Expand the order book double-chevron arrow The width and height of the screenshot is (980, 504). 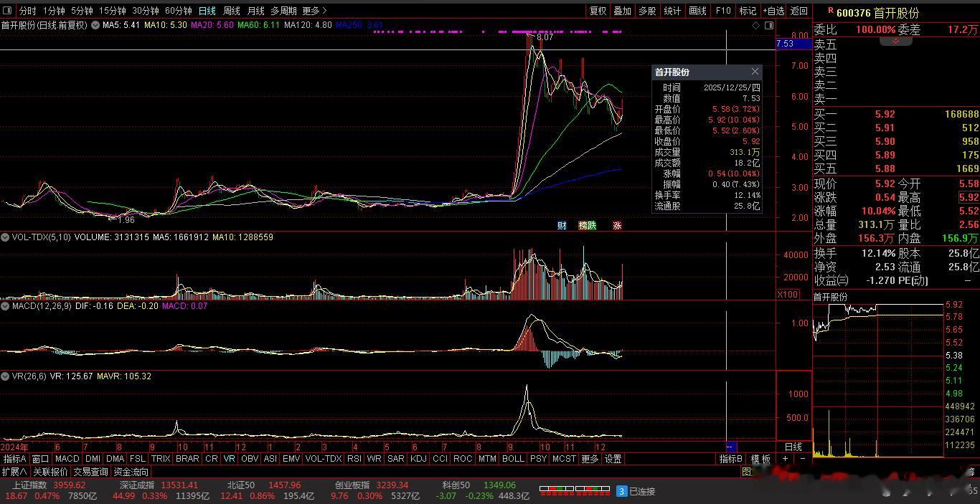[895, 42]
